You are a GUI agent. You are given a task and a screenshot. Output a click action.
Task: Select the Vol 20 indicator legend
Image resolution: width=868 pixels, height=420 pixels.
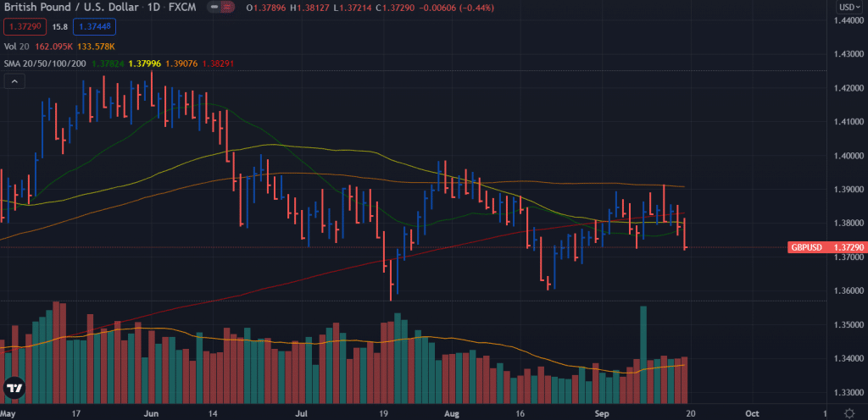[x=17, y=47]
